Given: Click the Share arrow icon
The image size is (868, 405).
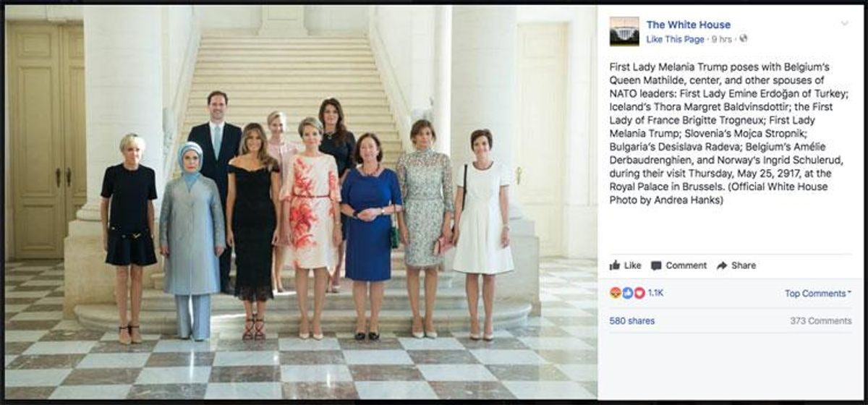Looking at the screenshot, I should coord(721,265).
